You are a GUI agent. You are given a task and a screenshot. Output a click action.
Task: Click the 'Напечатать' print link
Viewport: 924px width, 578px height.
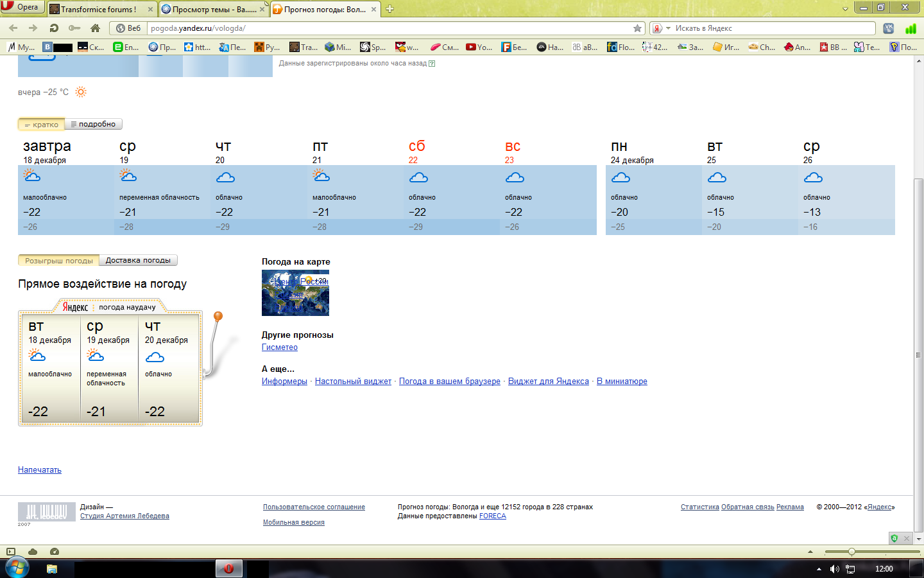pyautogui.click(x=40, y=470)
